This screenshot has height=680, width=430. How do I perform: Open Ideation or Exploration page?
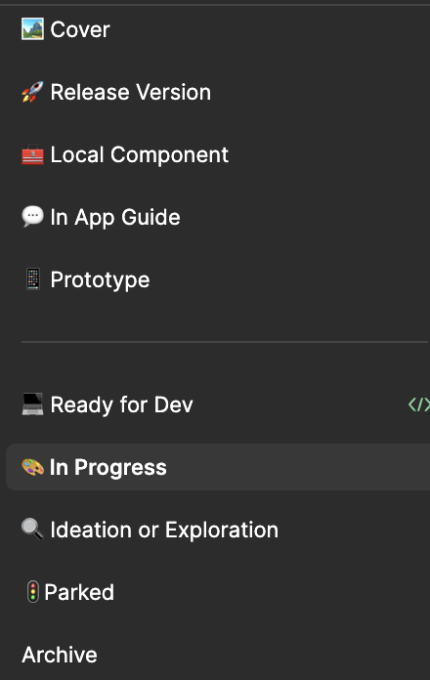tap(218, 530)
